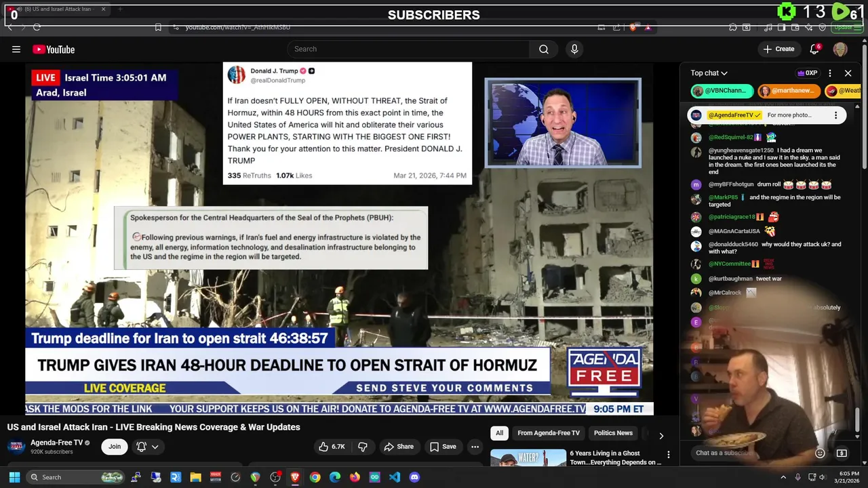
Task: Show more filter chips arrow
Action: [x=661, y=435]
